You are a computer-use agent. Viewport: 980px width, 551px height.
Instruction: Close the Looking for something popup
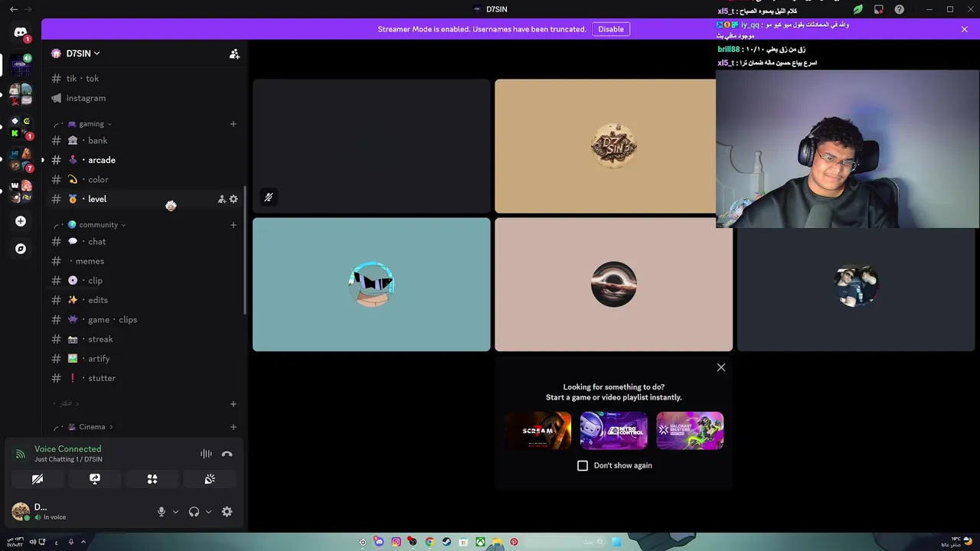(720, 367)
